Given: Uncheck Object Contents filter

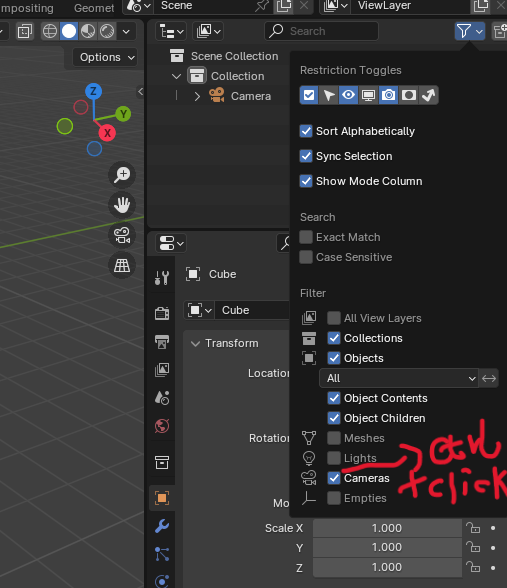Looking at the screenshot, I should (x=334, y=398).
